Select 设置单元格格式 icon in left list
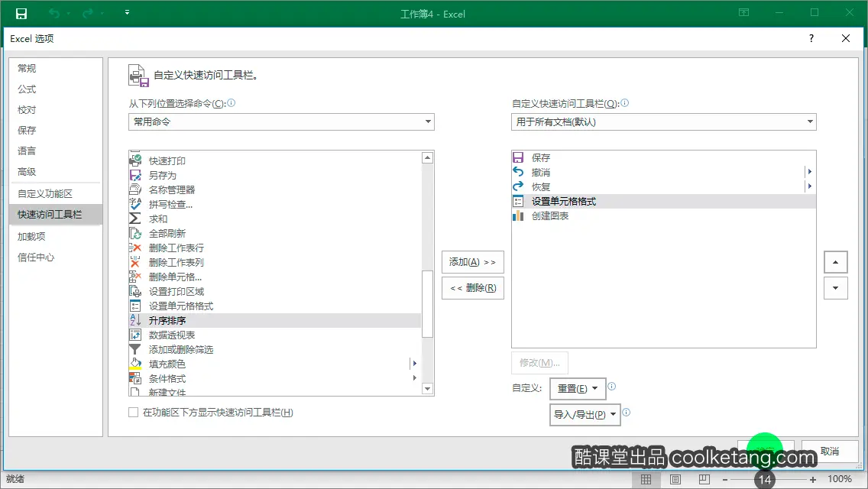The image size is (868, 489). (135, 306)
